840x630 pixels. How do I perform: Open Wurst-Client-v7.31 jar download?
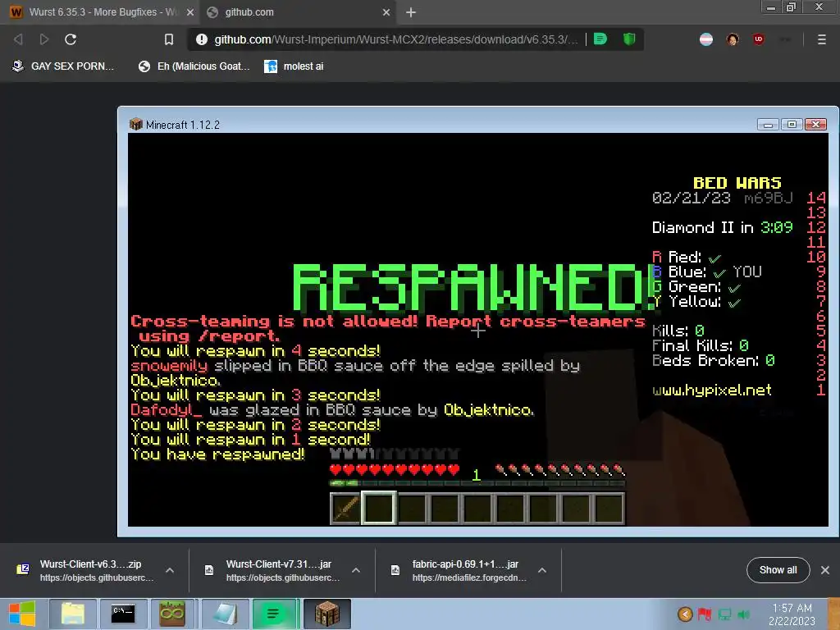pyautogui.click(x=274, y=570)
